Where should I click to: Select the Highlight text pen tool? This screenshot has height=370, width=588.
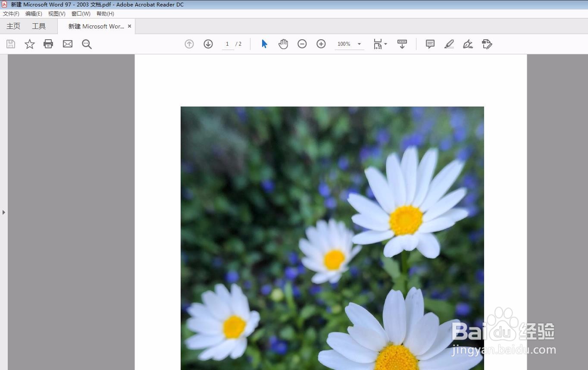pyautogui.click(x=449, y=44)
